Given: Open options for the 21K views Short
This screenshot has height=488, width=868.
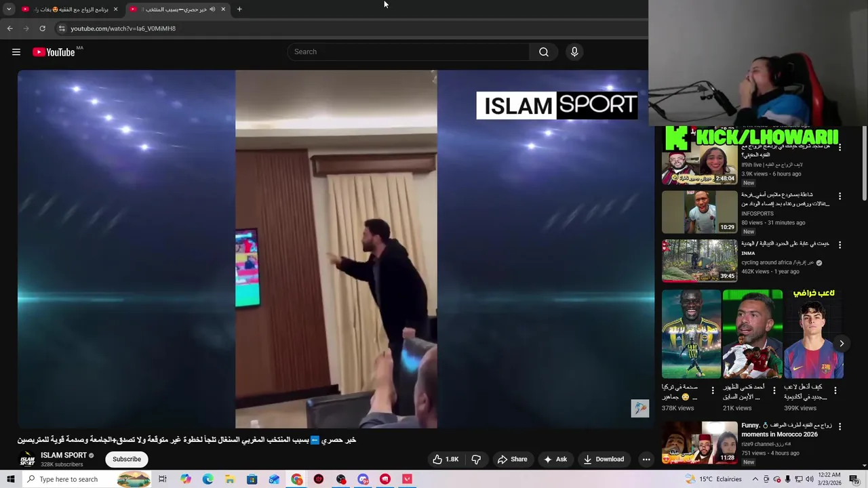Looking at the screenshot, I should click(x=774, y=390).
